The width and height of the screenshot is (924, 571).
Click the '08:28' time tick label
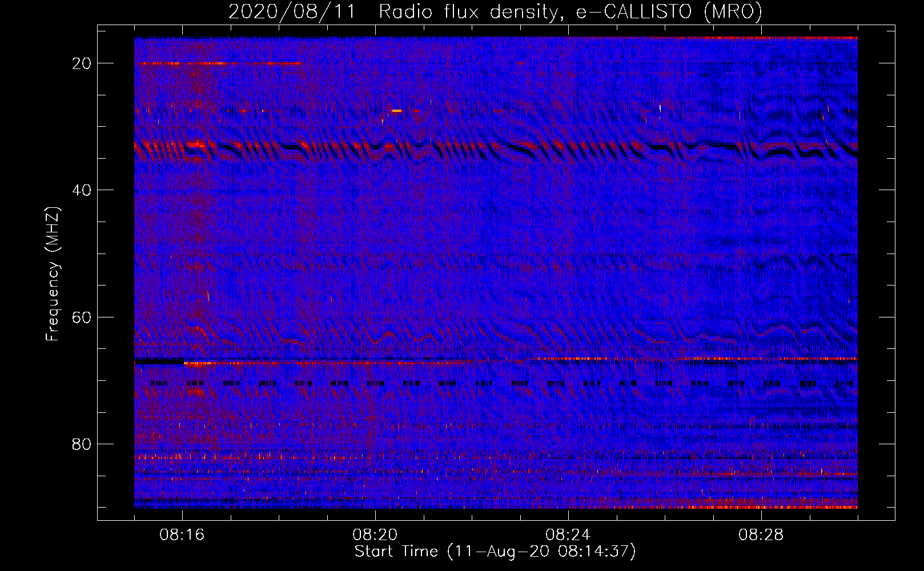point(761,535)
